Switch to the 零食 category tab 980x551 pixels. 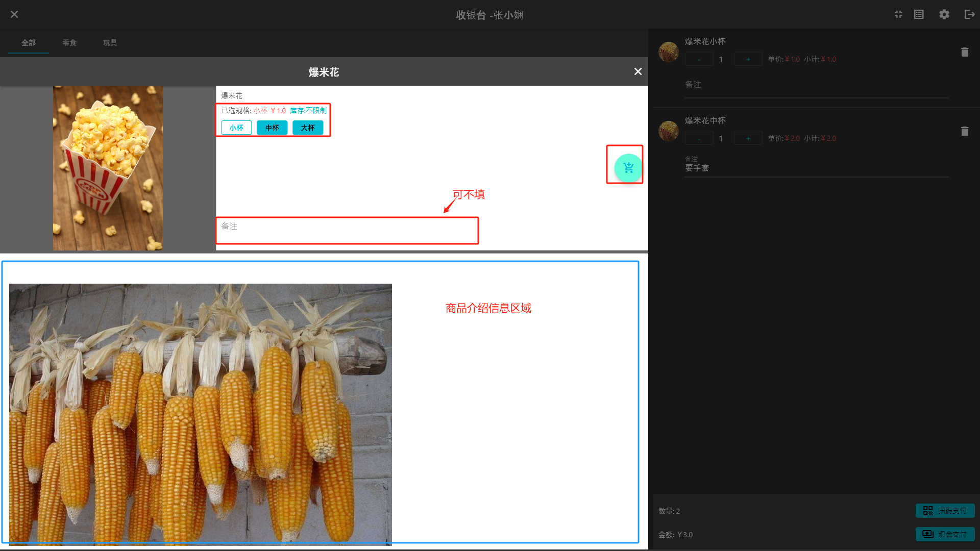[69, 43]
